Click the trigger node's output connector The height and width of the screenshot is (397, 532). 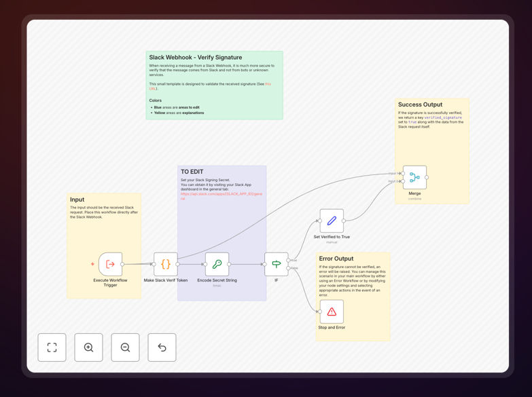[x=122, y=264]
